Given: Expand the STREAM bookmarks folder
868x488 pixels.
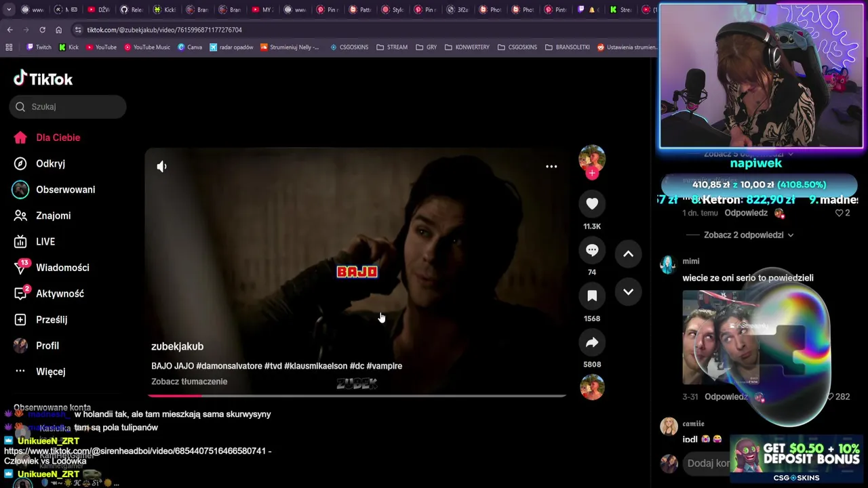Looking at the screenshot, I should point(392,47).
